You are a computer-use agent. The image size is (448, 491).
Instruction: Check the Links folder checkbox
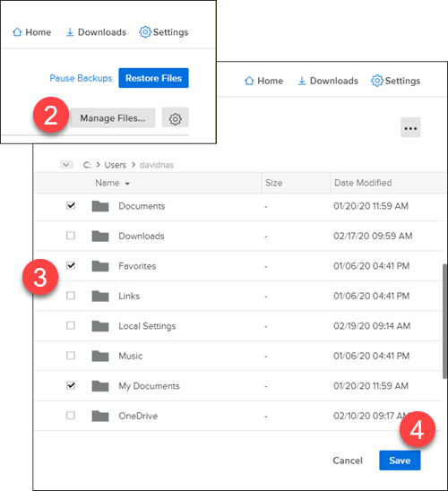point(71,296)
